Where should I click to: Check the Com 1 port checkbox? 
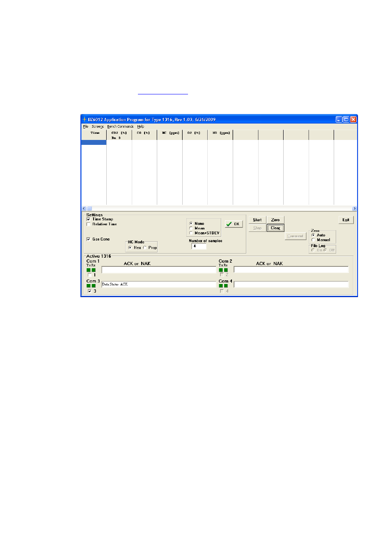(90, 275)
